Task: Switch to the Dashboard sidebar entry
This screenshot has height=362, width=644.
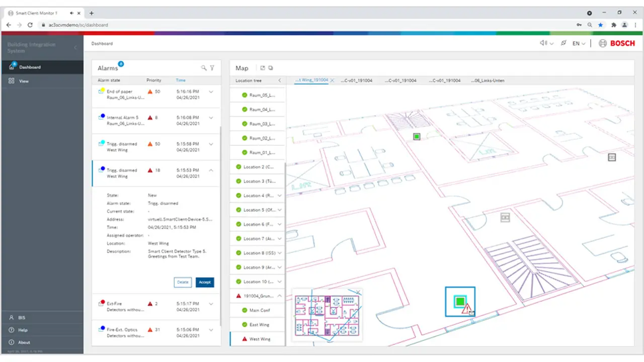Action: (x=30, y=67)
